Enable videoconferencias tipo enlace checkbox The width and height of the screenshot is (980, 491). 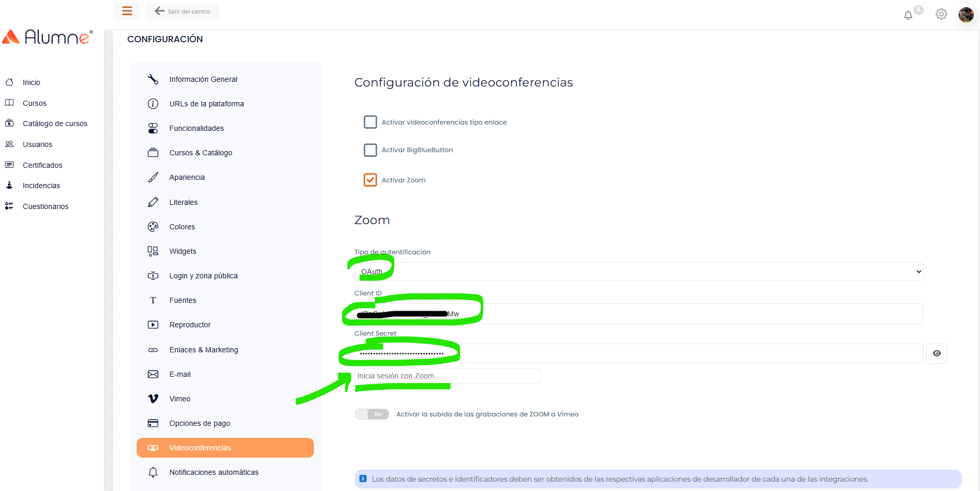point(370,122)
